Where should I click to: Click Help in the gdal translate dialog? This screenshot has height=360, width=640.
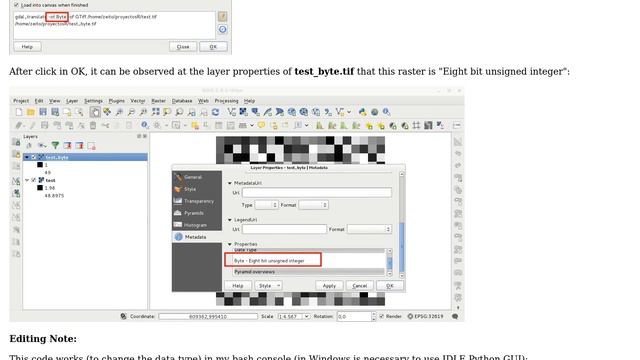click(x=27, y=47)
